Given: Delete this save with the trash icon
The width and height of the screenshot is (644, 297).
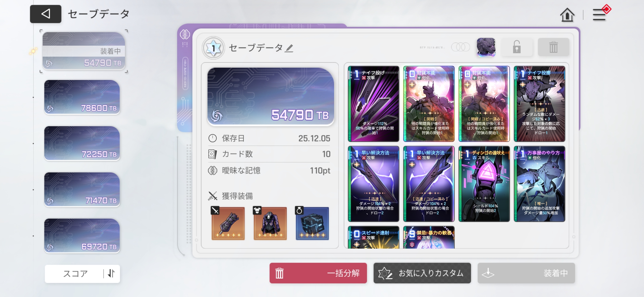Looking at the screenshot, I should (x=553, y=47).
